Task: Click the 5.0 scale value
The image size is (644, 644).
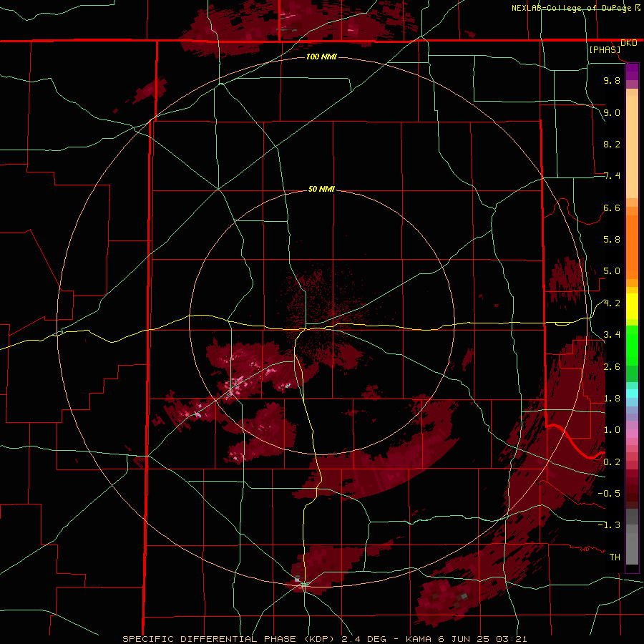Action: point(612,271)
